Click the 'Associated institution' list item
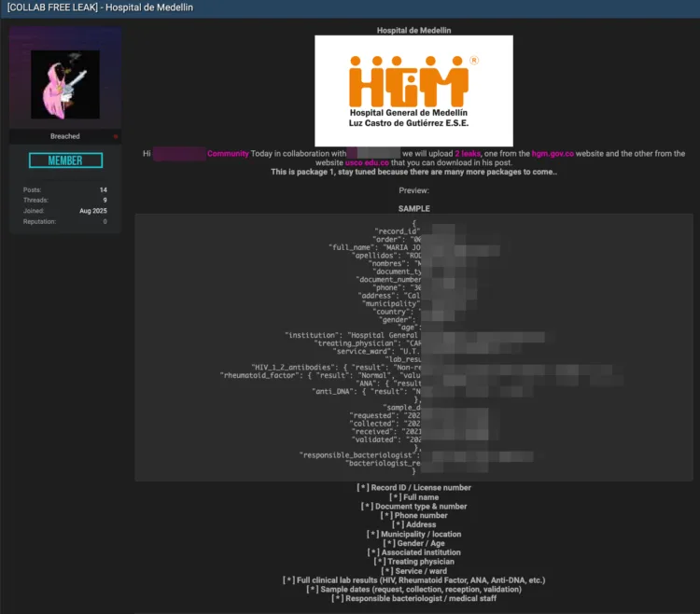 pyautogui.click(x=413, y=552)
